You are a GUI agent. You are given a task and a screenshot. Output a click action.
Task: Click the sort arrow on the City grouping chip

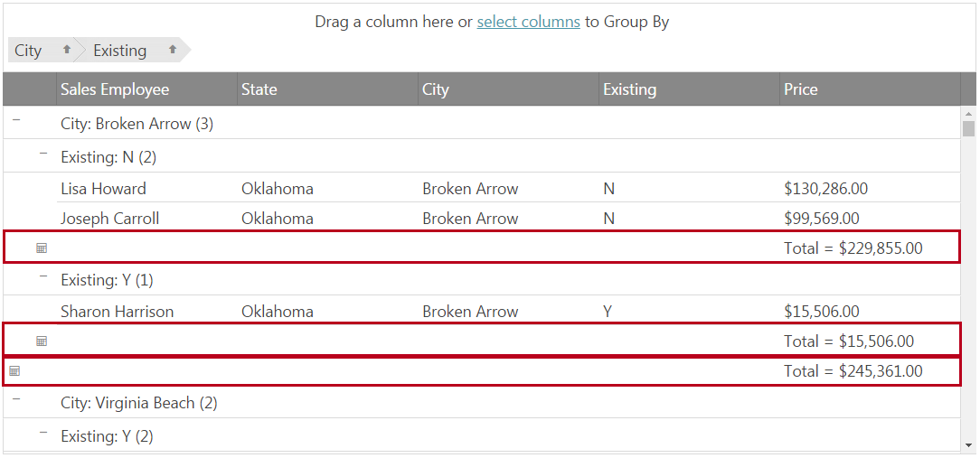pyautogui.click(x=66, y=51)
